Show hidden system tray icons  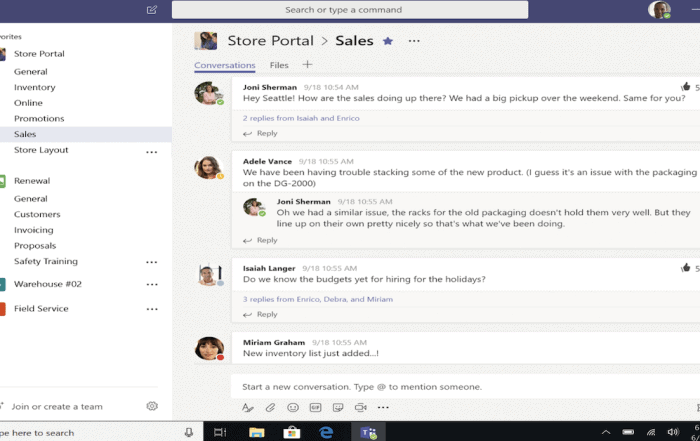click(x=606, y=432)
